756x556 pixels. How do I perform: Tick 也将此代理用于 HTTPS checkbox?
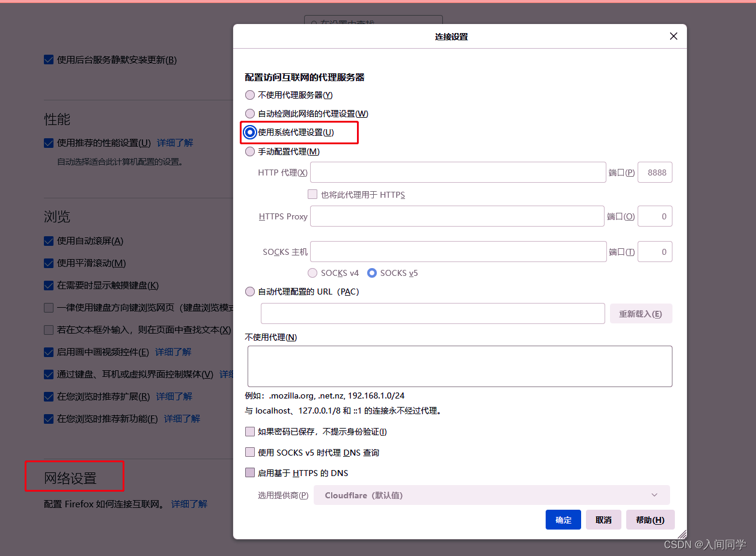coord(312,195)
